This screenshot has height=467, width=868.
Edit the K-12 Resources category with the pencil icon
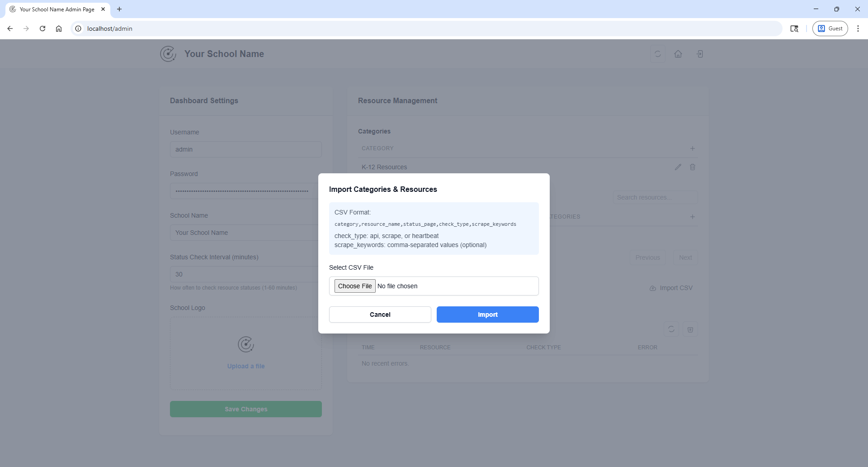click(678, 167)
